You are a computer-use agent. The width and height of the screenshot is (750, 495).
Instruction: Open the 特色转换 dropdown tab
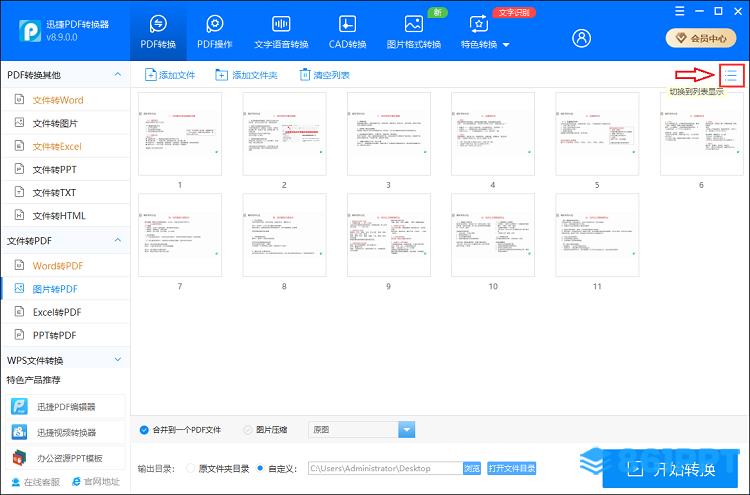pos(485,32)
